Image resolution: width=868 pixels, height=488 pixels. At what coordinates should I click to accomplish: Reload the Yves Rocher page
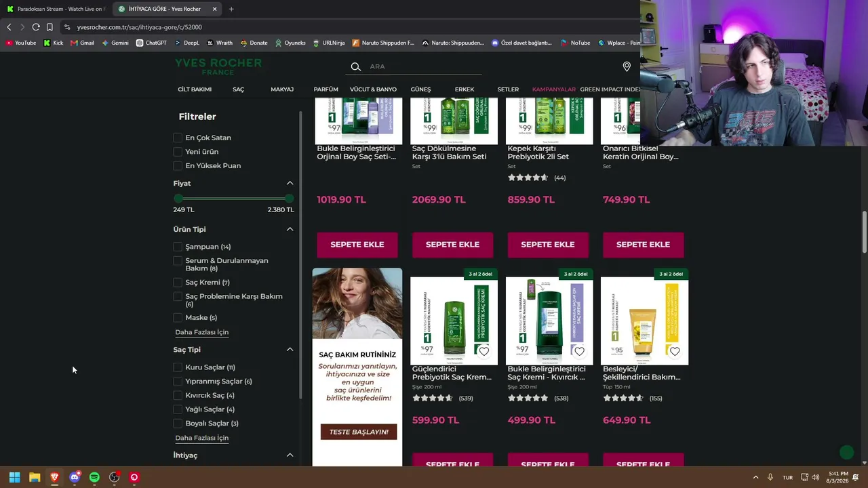[36, 27]
